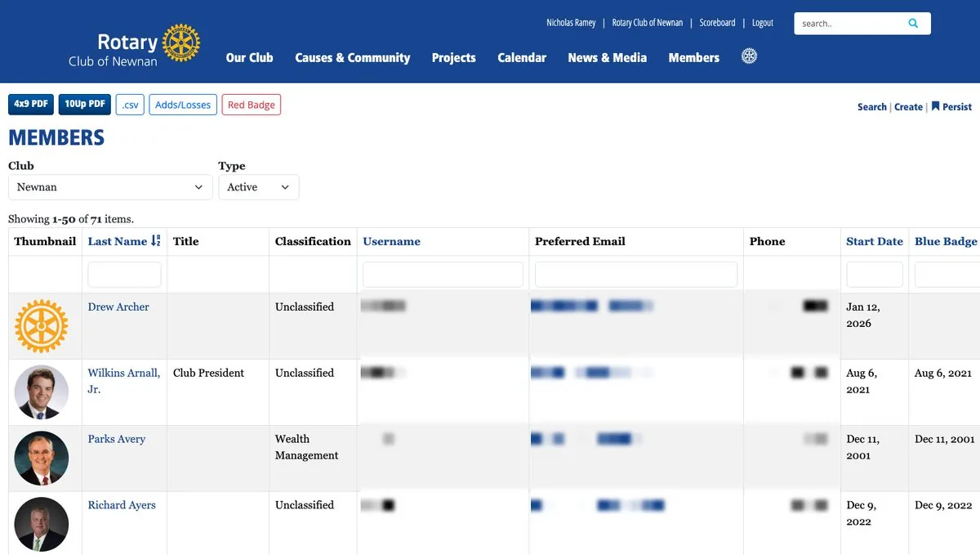Open the Projects menu
This screenshot has height=555, width=980.
coord(454,57)
